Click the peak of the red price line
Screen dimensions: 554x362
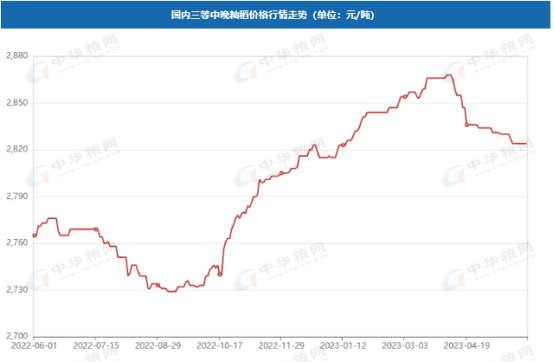tap(448, 75)
